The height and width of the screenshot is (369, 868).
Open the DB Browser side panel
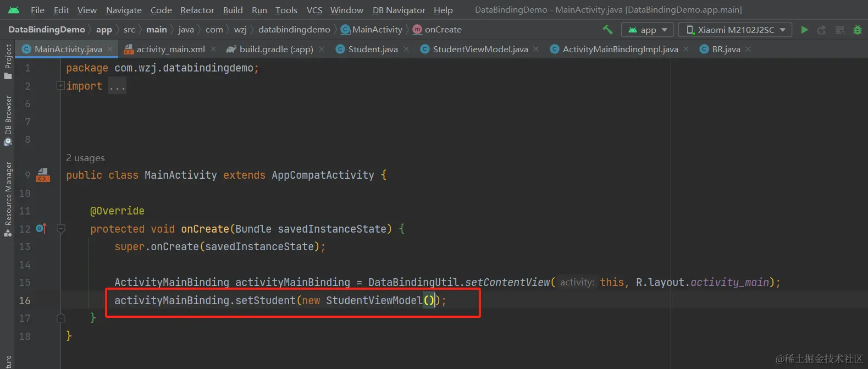[x=8, y=121]
